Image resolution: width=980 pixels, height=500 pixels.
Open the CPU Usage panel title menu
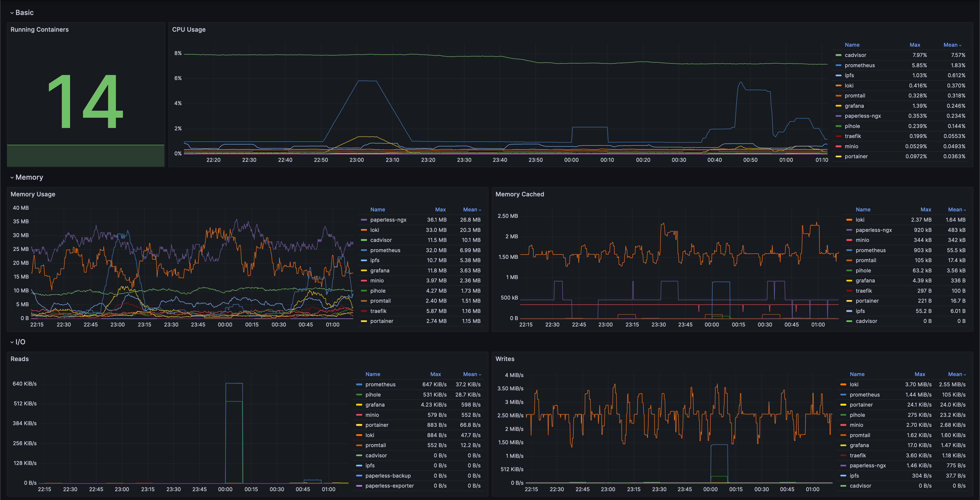point(189,30)
